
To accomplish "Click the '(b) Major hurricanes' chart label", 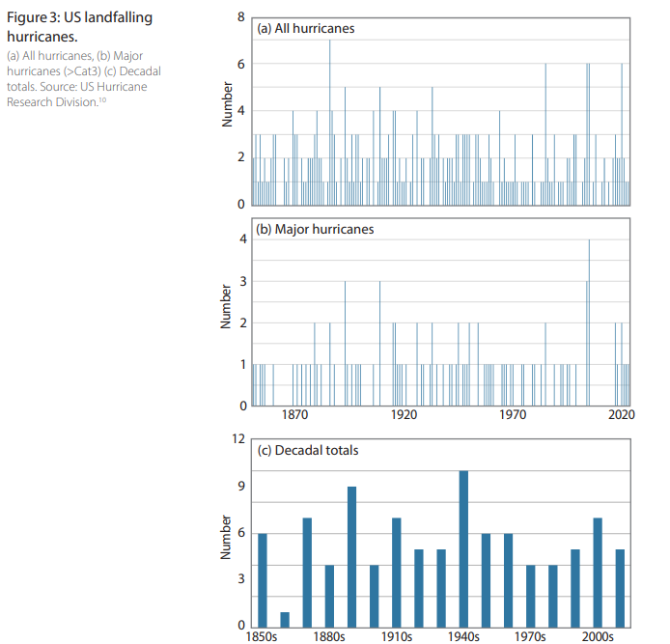I will 315,230.
